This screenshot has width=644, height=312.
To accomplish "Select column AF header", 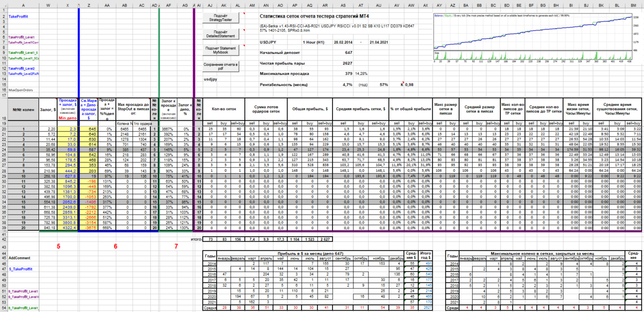I will click(168, 6).
